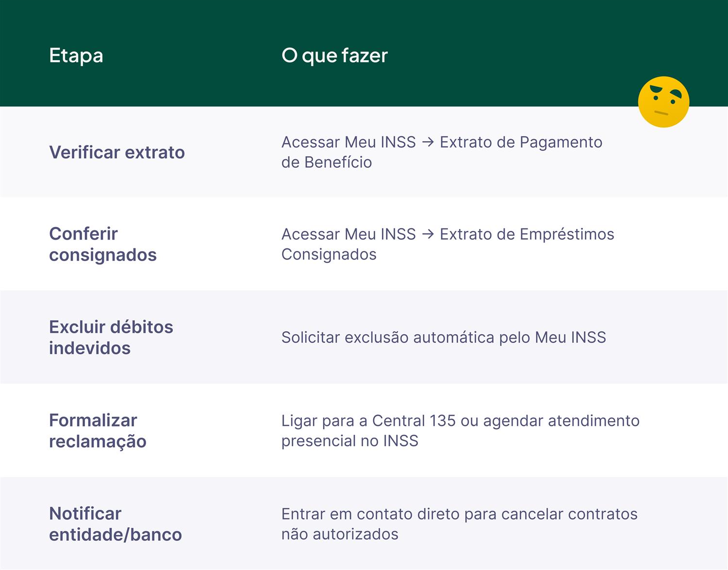Click the não autorizados text
This screenshot has height=570, width=728.
340,534
